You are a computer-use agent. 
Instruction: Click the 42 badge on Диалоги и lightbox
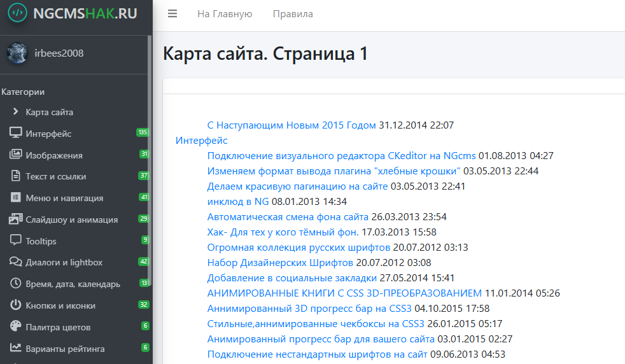[143, 261]
